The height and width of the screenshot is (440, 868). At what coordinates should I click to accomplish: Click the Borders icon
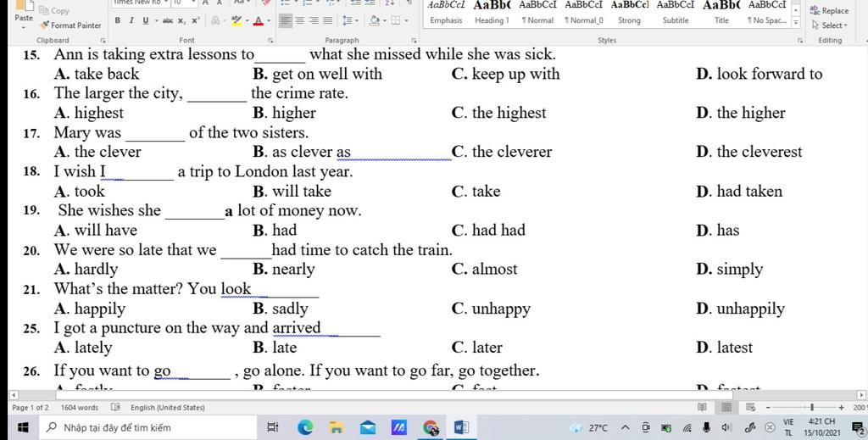[396, 20]
